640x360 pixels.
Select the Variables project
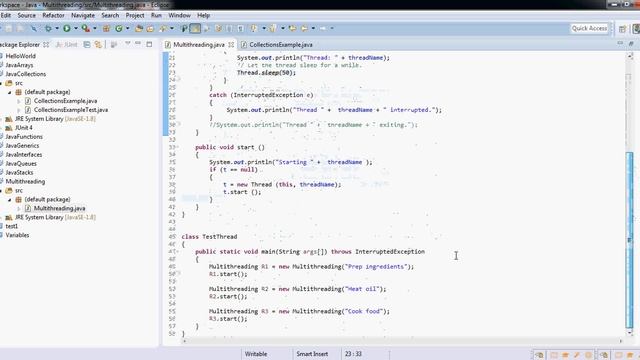[17, 235]
